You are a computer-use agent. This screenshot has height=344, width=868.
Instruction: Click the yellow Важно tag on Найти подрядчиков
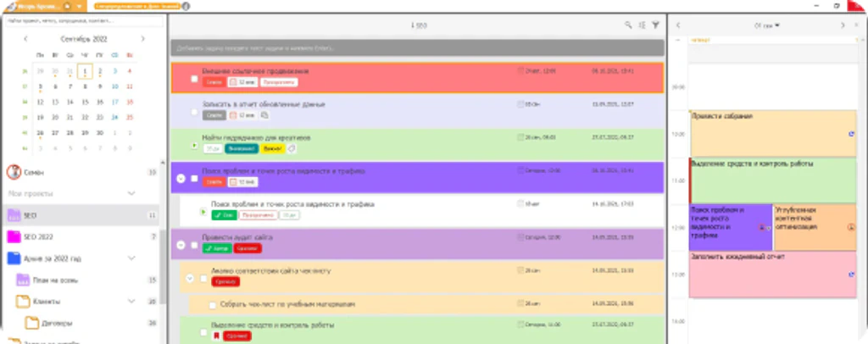(272, 148)
